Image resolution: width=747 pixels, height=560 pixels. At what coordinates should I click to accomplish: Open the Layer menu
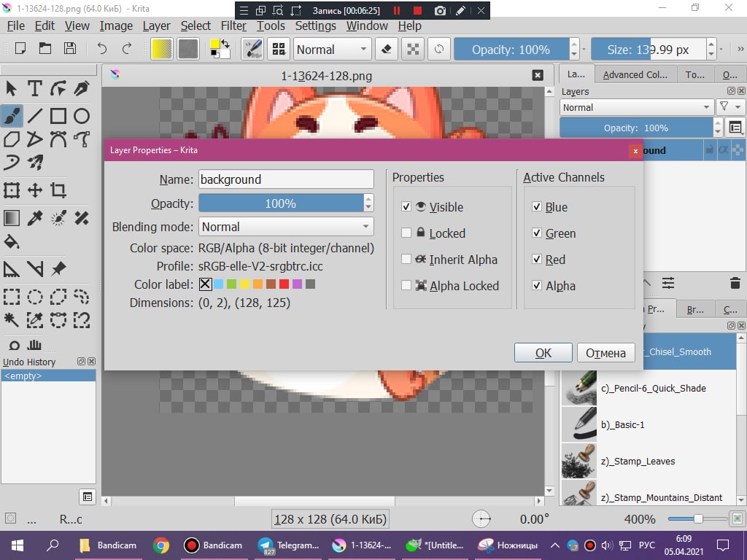pyautogui.click(x=156, y=26)
